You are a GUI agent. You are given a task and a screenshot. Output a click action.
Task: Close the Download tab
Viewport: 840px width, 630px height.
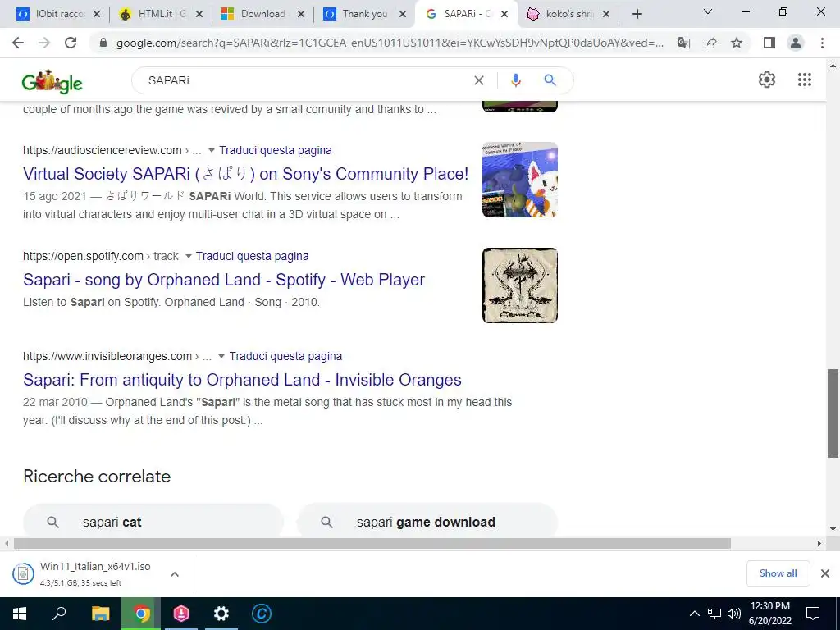pos(301,15)
